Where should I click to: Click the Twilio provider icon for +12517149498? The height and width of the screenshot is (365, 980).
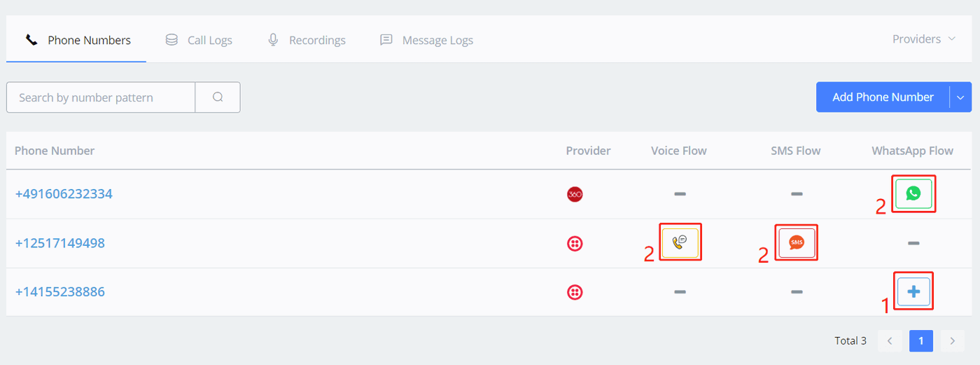[575, 243]
